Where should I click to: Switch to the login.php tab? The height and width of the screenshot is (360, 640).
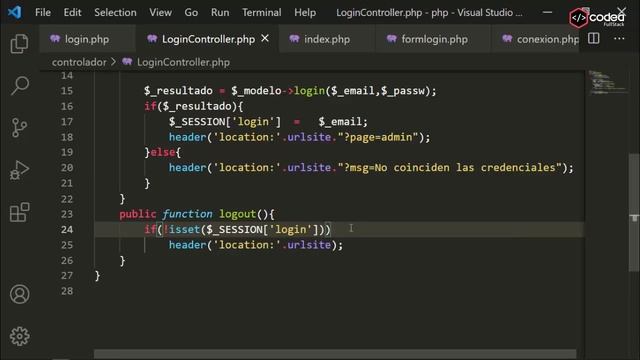[87, 39]
